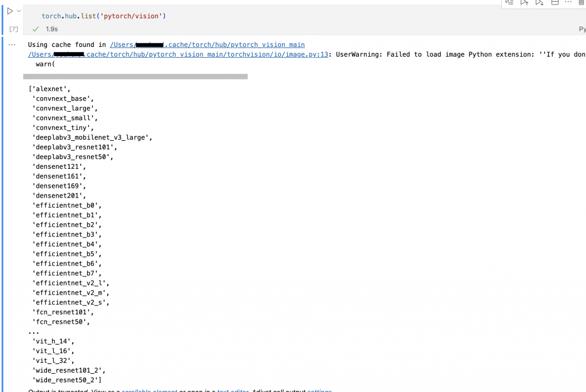The height and width of the screenshot is (392, 586).
Task: Select the 'efficientnet_b3' entry
Action: tap(66, 235)
